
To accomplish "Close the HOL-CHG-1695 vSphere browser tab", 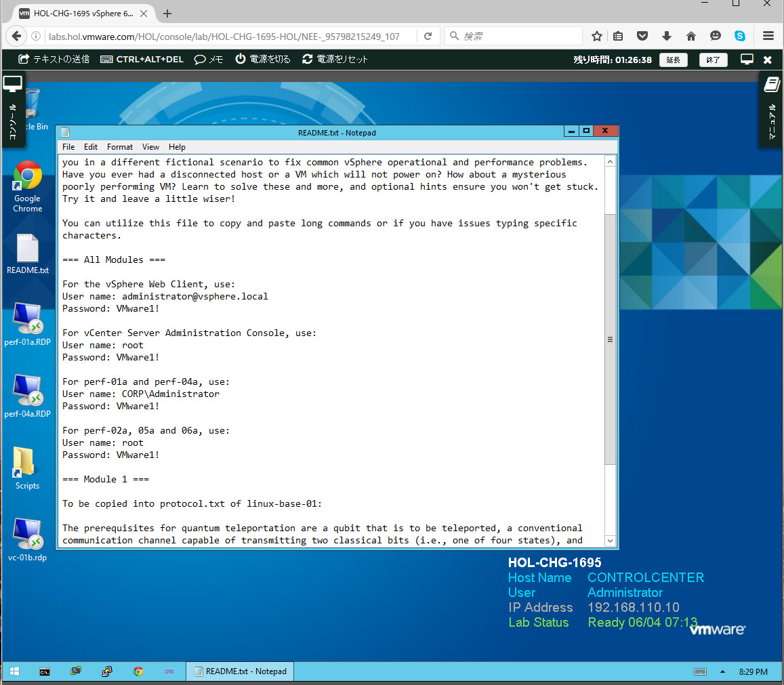I will [x=144, y=14].
